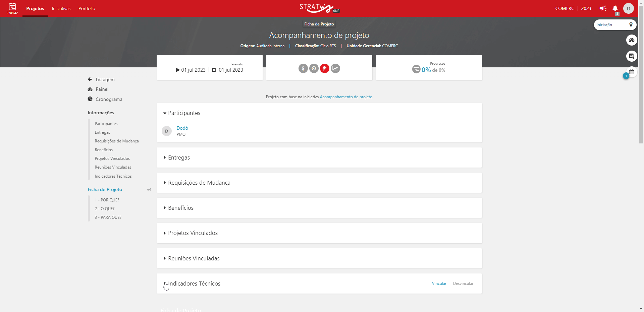Expand the Benefícios section

click(x=165, y=208)
